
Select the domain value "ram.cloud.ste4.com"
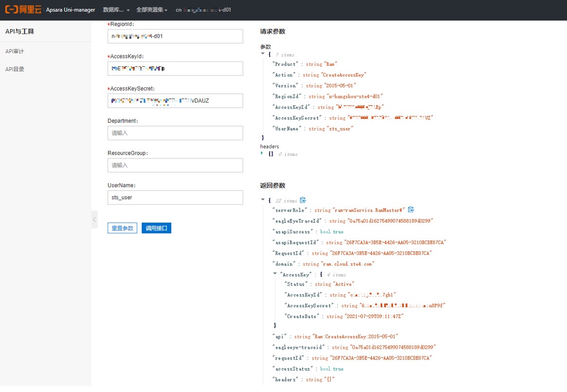[348, 264]
